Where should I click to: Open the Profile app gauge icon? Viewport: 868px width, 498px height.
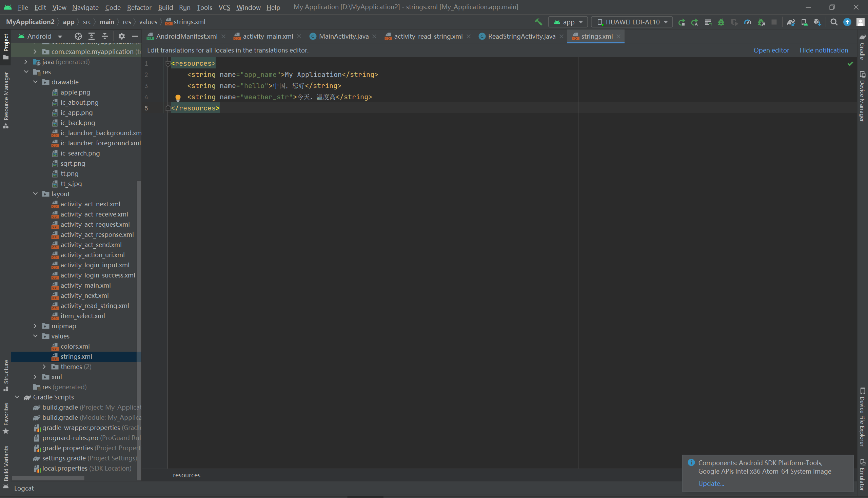[748, 22]
